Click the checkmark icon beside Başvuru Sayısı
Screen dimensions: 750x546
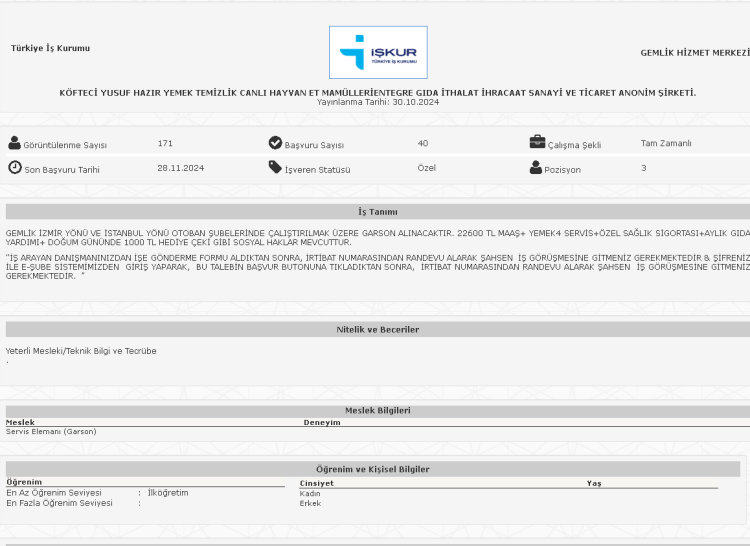(275, 143)
